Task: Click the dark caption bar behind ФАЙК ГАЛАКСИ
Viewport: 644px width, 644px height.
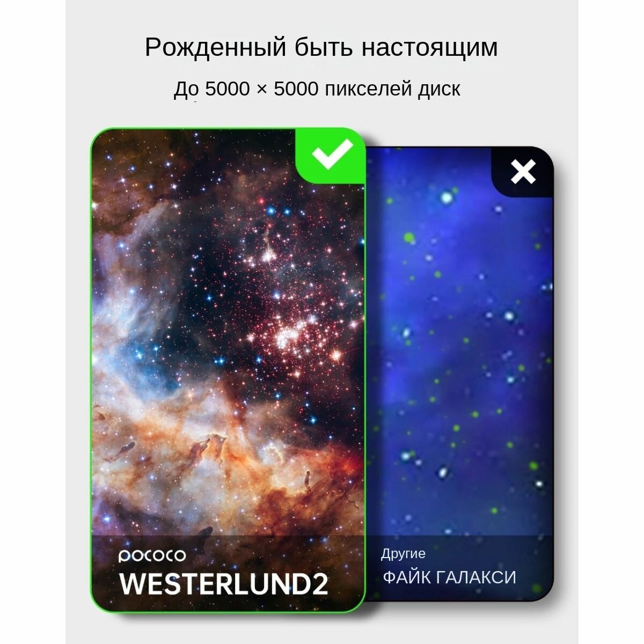Action: 459,568
